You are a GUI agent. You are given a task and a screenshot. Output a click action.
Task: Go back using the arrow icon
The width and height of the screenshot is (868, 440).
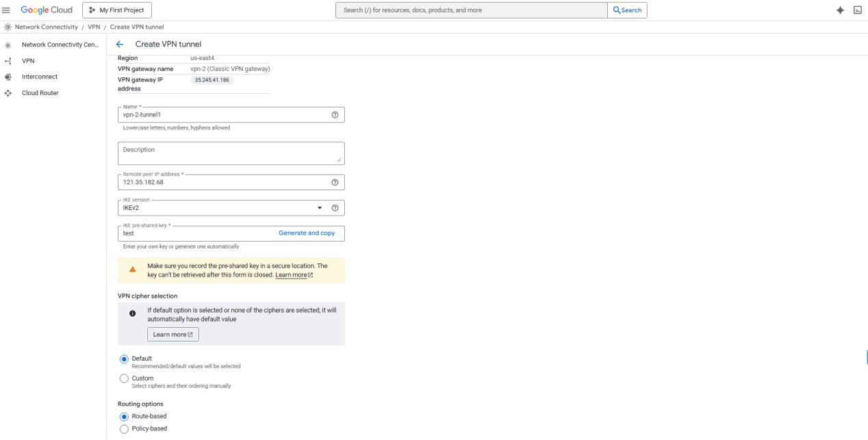(120, 44)
